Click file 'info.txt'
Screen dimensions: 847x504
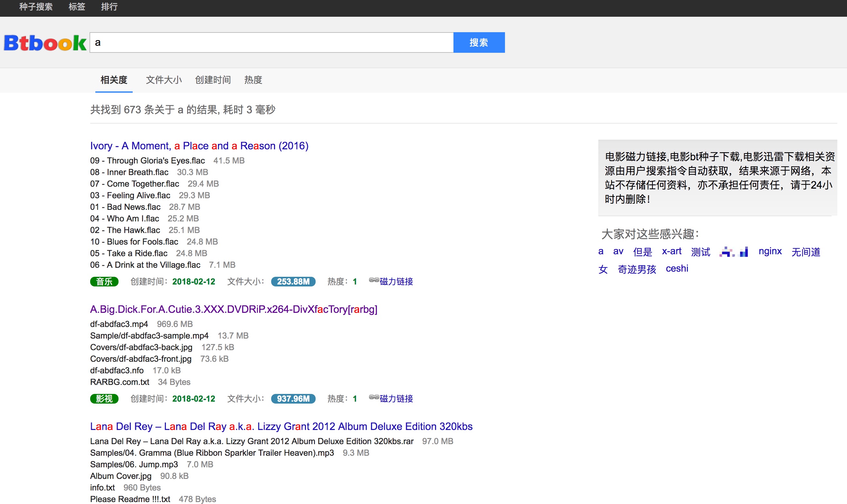click(103, 487)
